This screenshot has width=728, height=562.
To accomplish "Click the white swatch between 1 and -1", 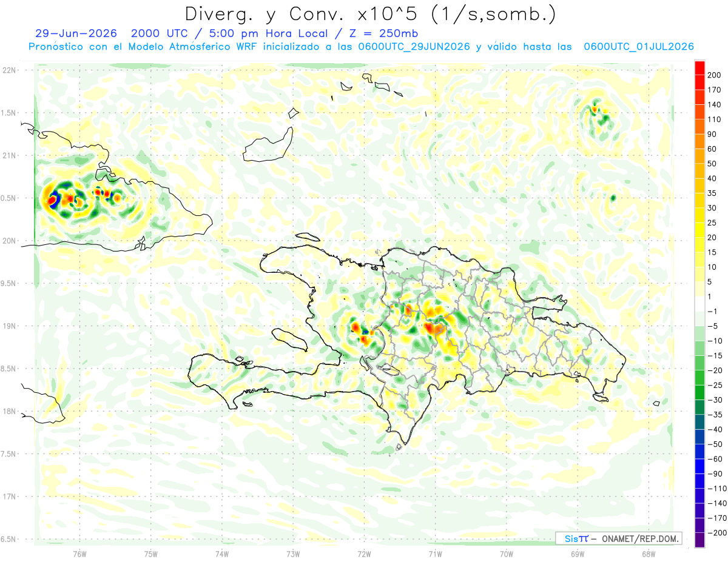I will (x=700, y=304).
